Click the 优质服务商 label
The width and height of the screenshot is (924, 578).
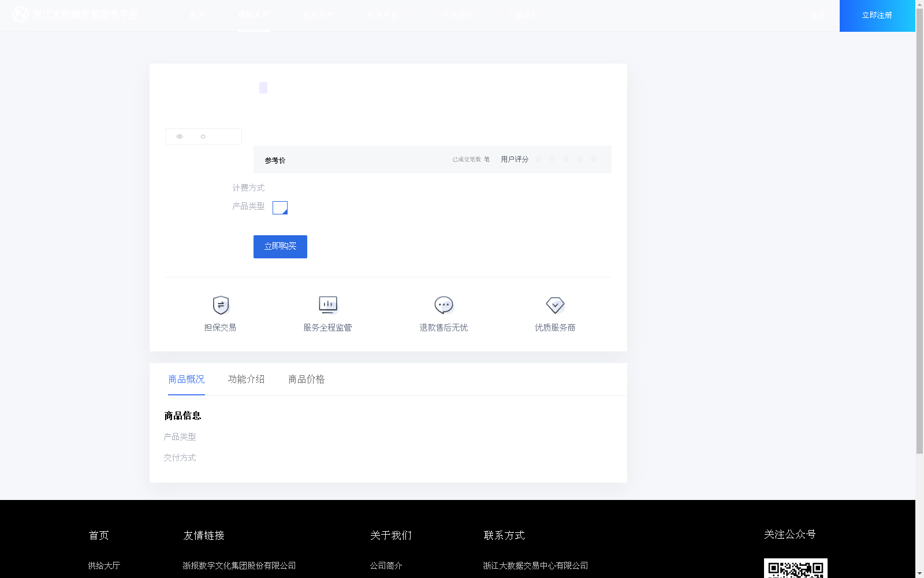point(555,327)
